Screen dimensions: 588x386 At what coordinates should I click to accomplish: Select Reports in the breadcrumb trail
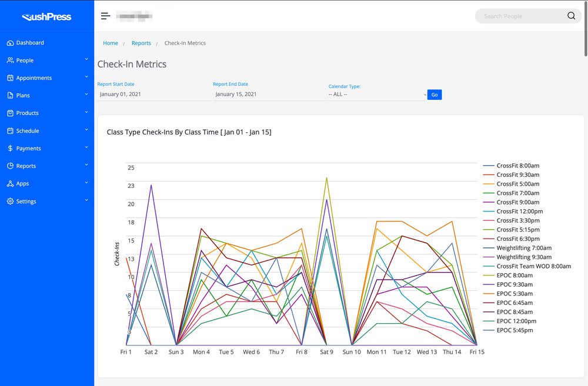tap(141, 43)
